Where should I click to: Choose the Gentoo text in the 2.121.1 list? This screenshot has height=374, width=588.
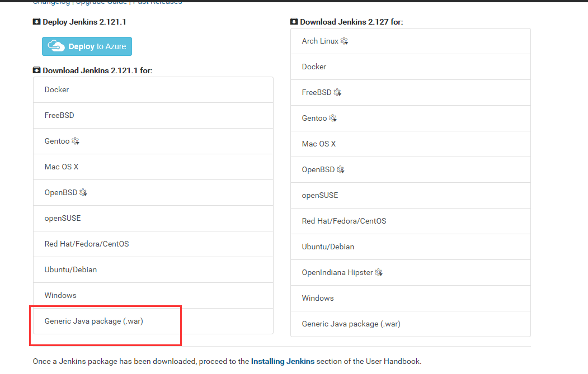coord(57,141)
